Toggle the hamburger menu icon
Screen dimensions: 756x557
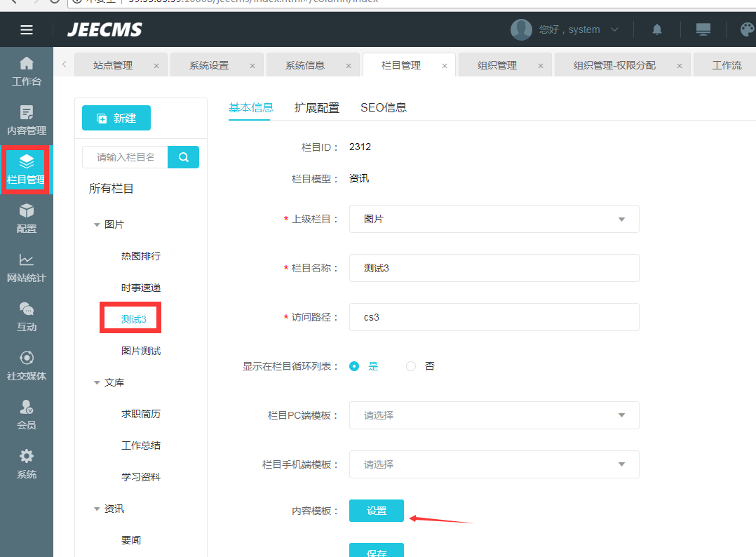(27, 30)
